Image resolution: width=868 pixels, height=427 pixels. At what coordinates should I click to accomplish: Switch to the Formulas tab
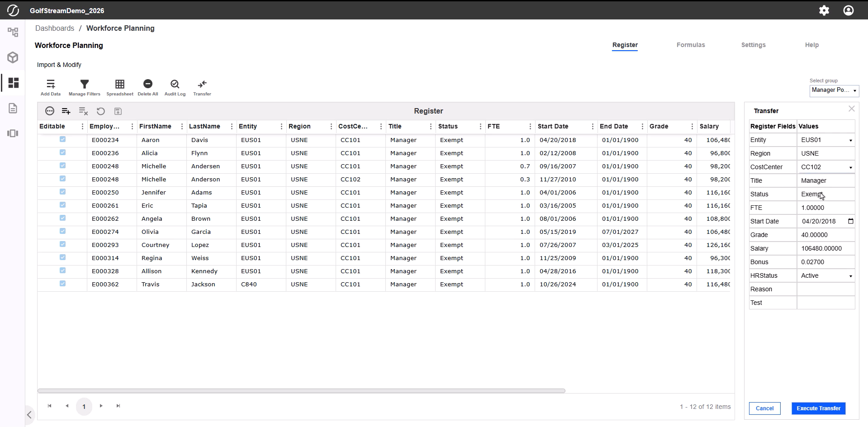(691, 45)
